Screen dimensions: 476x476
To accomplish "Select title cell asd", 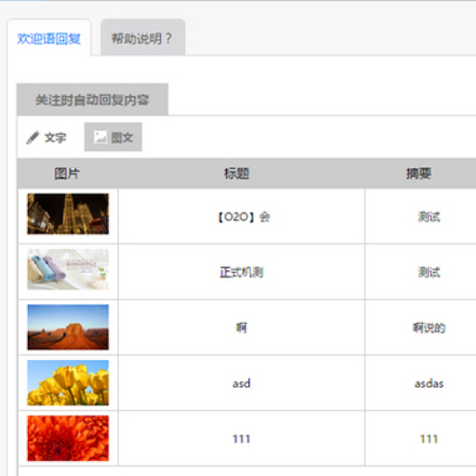I will pyautogui.click(x=241, y=383).
